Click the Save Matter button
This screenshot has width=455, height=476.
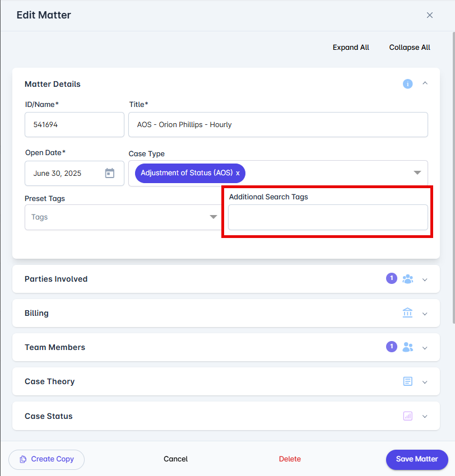click(417, 459)
